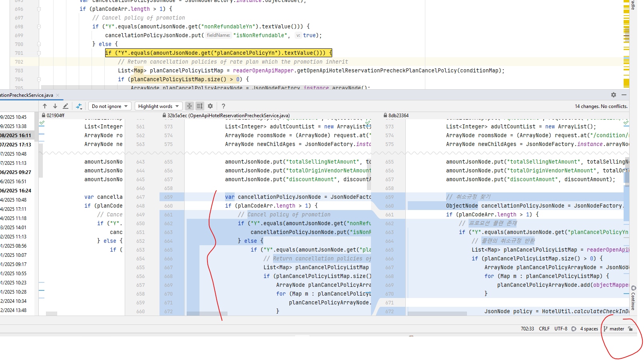644x360 pixels.
Task: Toggle synchronize scrolling button
Action: pos(200,106)
